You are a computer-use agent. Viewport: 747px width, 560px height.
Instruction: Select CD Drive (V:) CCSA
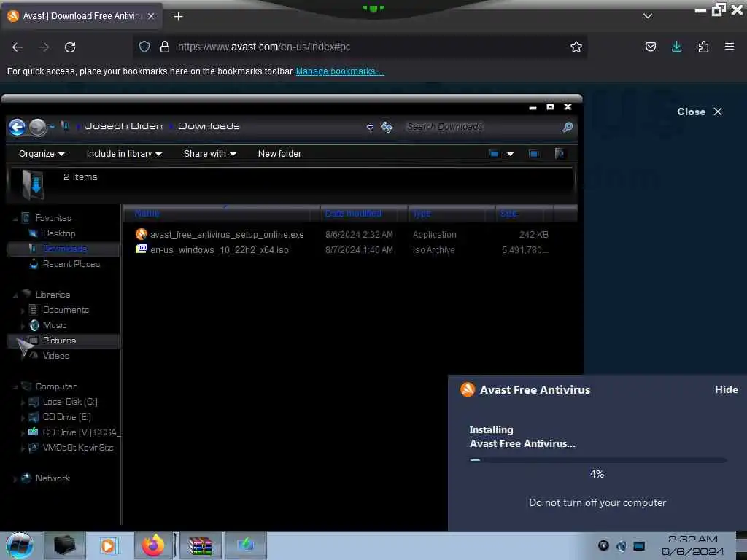[x=82, y=432]
